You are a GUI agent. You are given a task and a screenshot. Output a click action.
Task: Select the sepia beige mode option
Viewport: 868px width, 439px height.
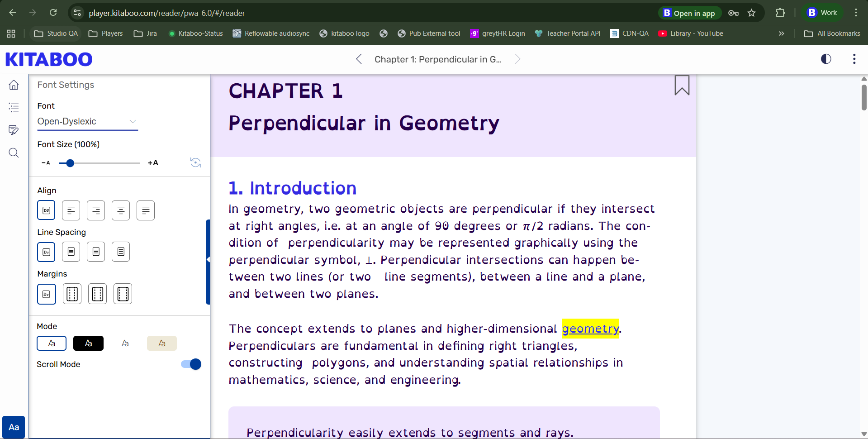(161, 344)
